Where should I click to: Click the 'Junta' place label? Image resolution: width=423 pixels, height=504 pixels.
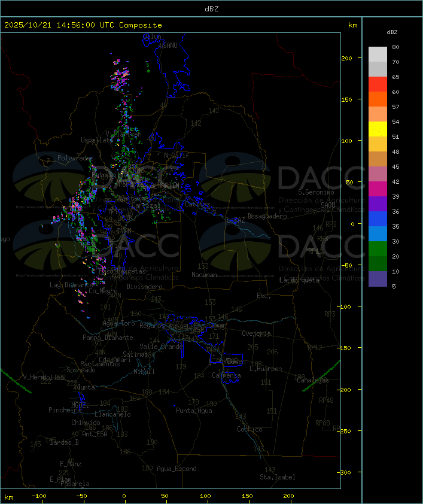point(86,388)
